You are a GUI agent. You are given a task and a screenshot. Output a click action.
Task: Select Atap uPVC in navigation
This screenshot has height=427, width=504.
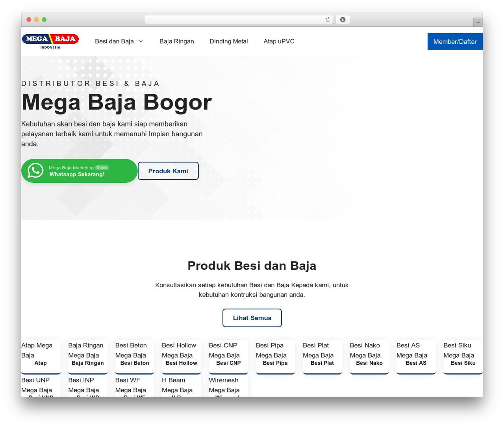[279, 41]
